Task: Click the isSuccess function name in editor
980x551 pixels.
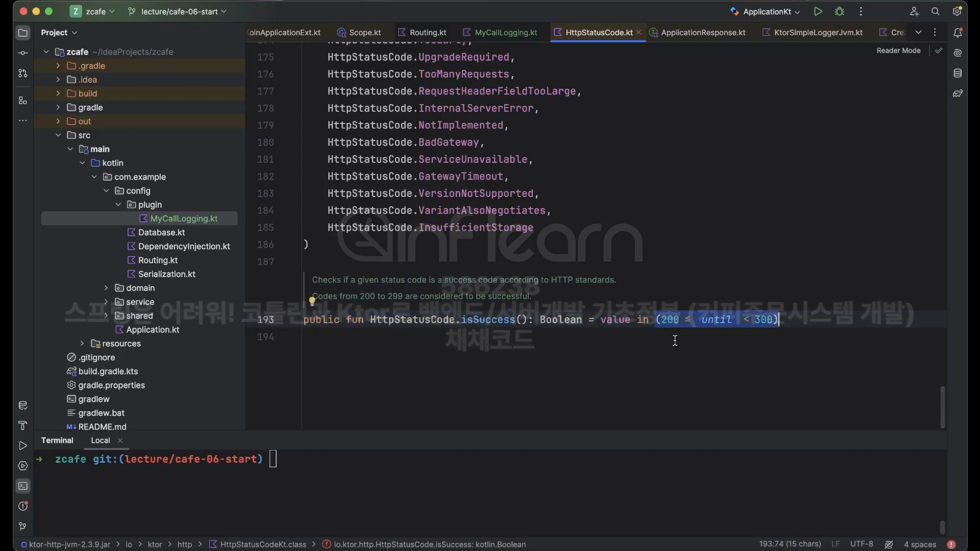Action: (487, 320)
